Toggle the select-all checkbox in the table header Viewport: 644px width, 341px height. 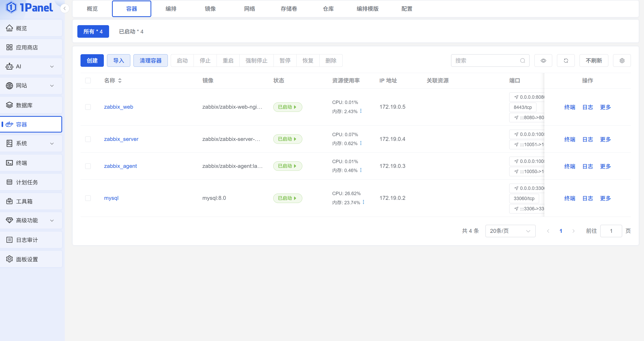pos(88,81)
